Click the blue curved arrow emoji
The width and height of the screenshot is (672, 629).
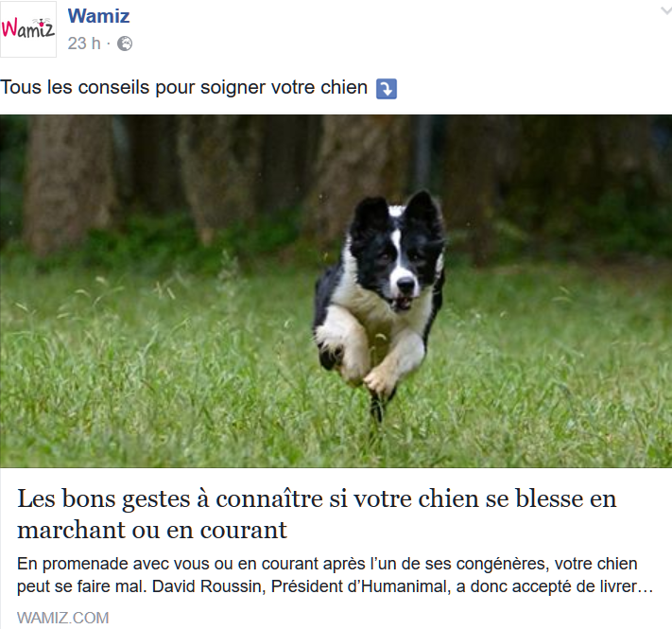[387, 89]
